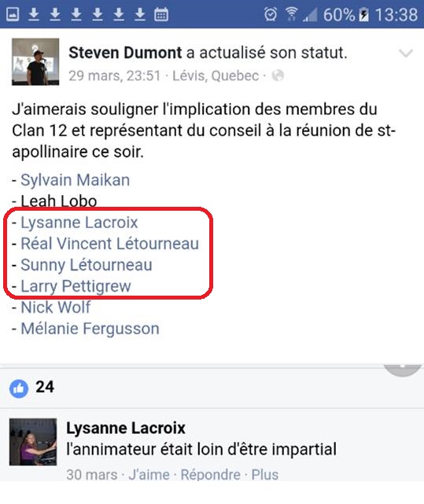
Task: Tap the image notification icon in status bar
Action: pos(13,14)
